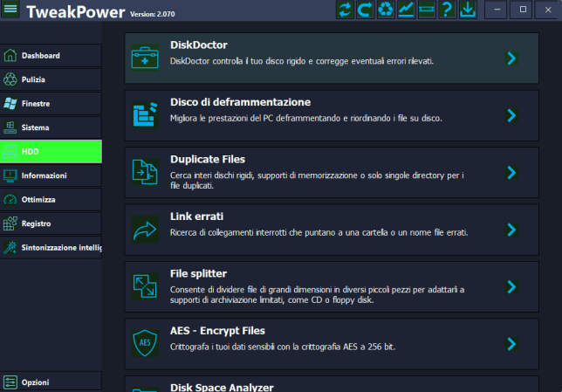Click the recycle symbol toolbar icon
The width and height of the screenshot is (562, 392).
[x=386, y=10]
